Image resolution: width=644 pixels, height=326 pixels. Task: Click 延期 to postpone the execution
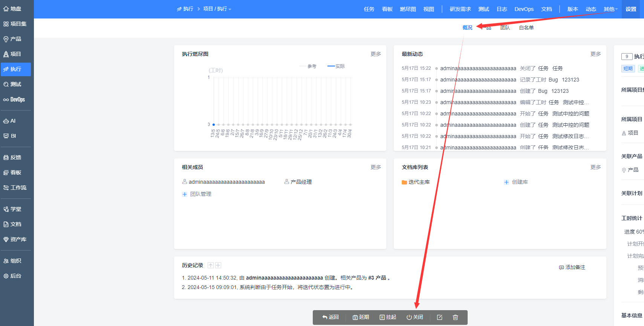[361, 317]
